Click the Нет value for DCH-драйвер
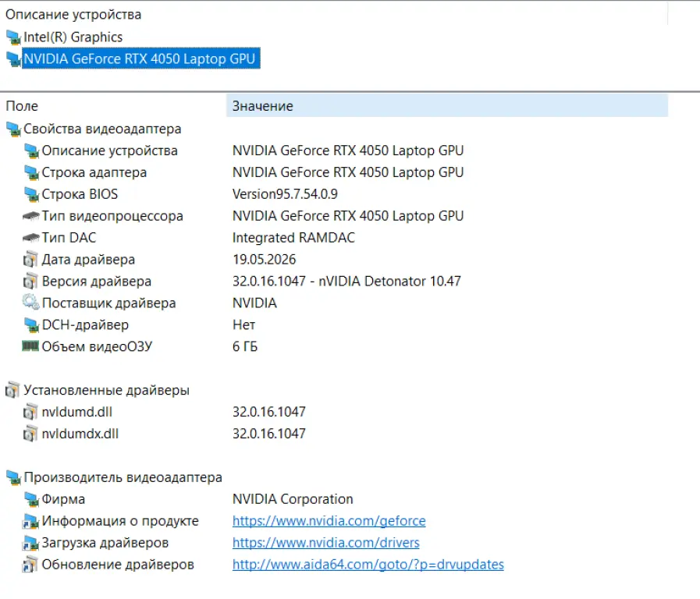Screen dimensions: 700x599 pyautogui.click(x=243, y=325)
